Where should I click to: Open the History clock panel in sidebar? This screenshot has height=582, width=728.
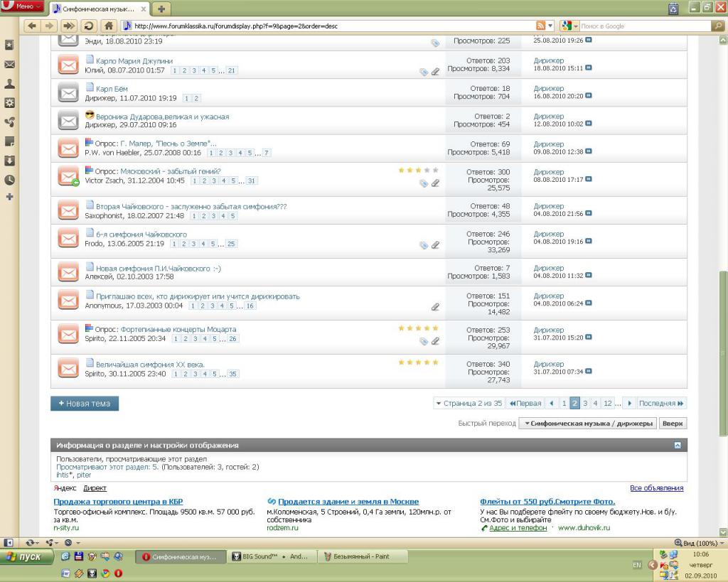[9, 180]
